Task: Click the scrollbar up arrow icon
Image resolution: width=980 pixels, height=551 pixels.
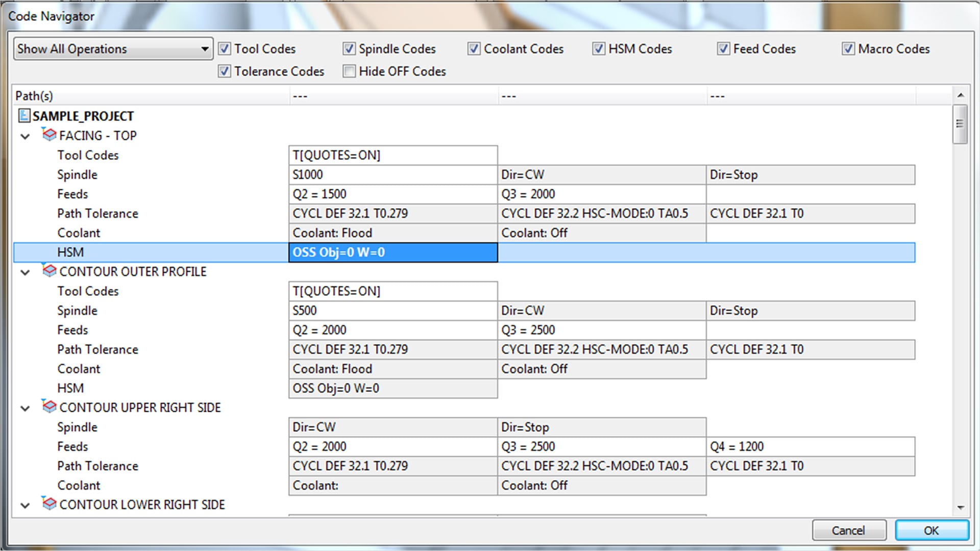Action: pyautogui.click(x=961, y=95)
